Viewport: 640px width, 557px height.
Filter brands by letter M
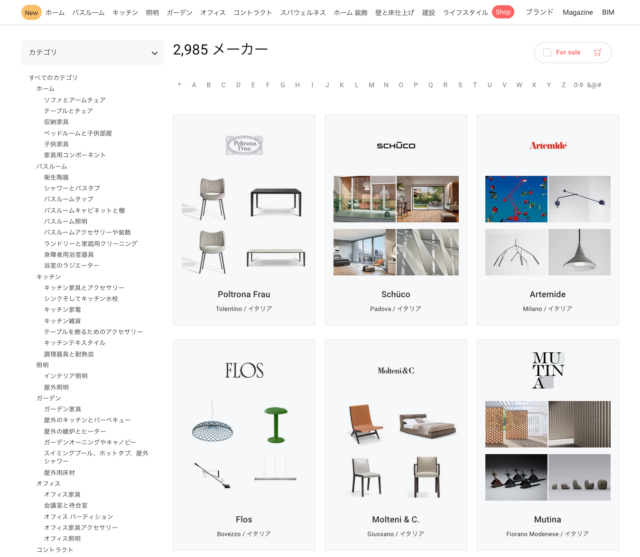pos(371,85)
